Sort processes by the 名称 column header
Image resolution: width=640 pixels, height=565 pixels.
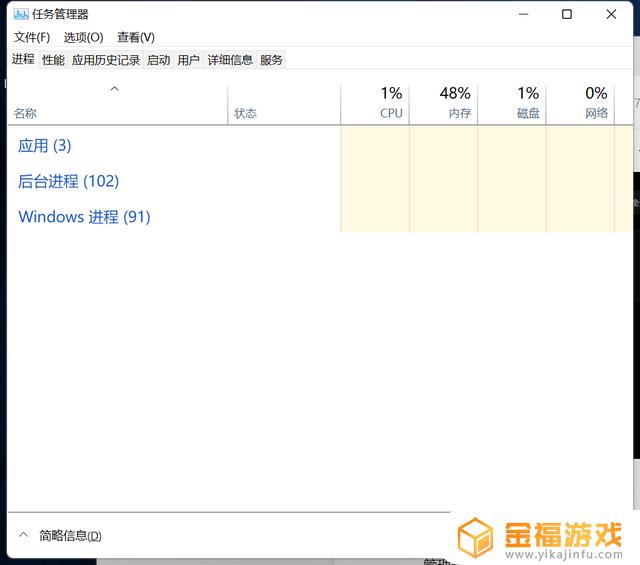[x=118, y=104]
